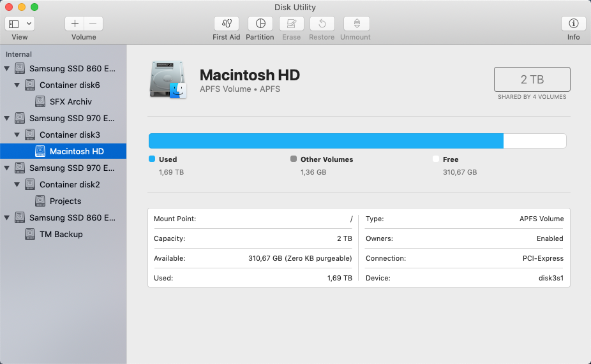Screen dimensions: 591x364
Task: Click the Container disk2 drive icon
Action: click(x=30, y=184)
